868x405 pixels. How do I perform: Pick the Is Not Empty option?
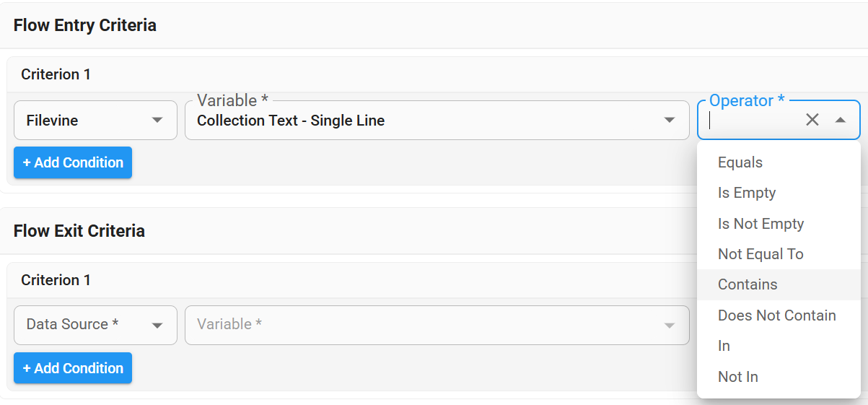point(760,224)
